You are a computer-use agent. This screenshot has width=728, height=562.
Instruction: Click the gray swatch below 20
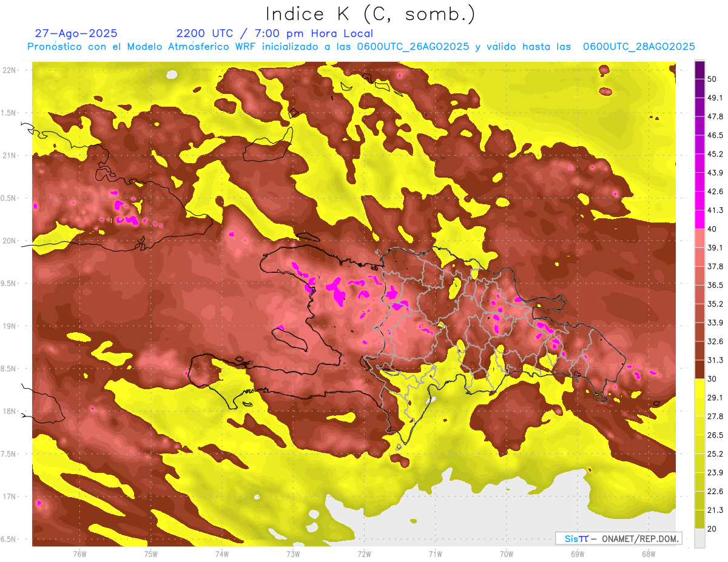click(x=699, y=538)
